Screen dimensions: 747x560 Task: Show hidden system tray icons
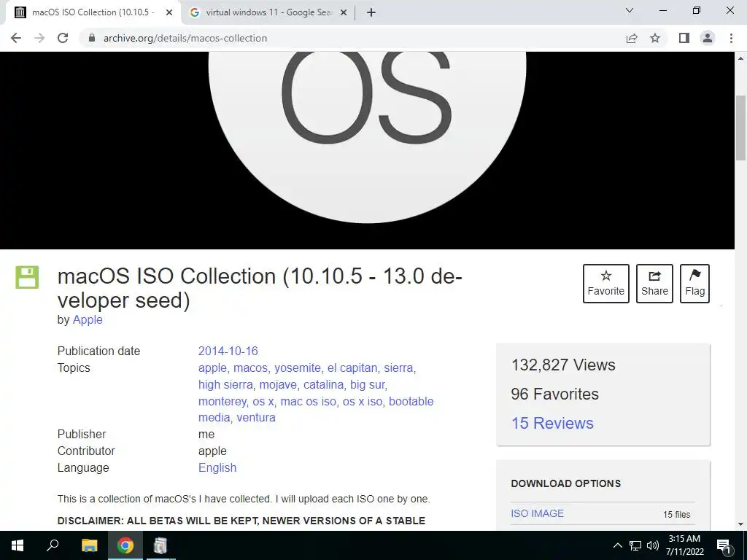[617, 545]
